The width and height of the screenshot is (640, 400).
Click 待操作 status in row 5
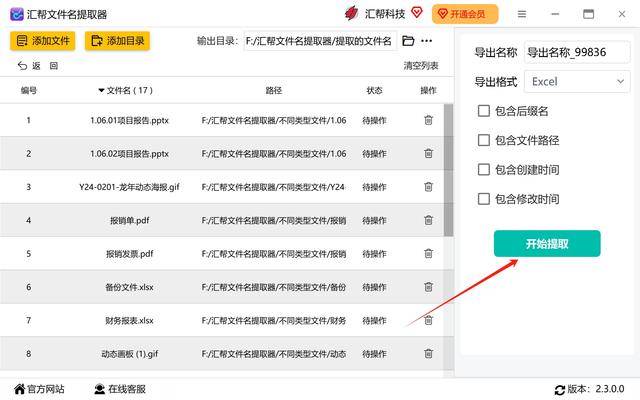pos(374,254)
